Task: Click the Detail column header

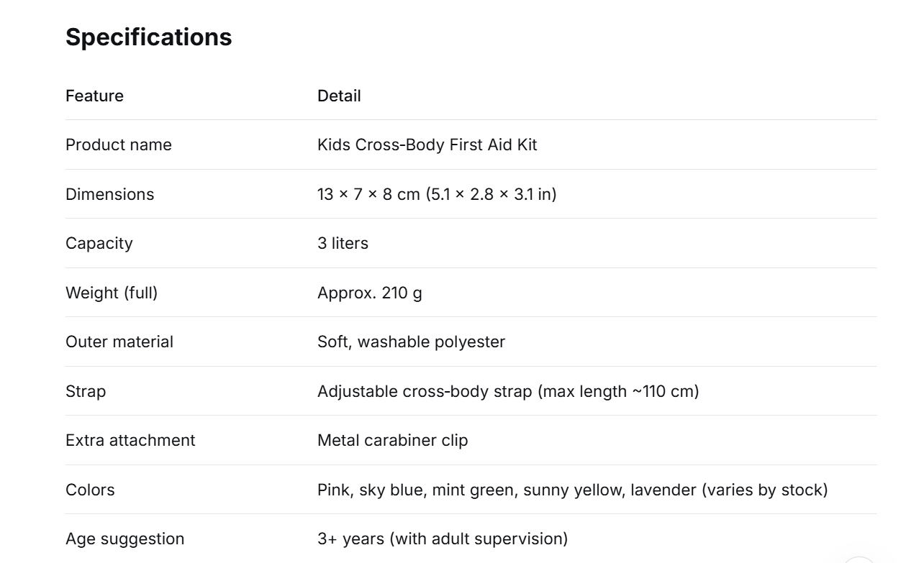Action: pyautogui.click(x=339, y=96)
